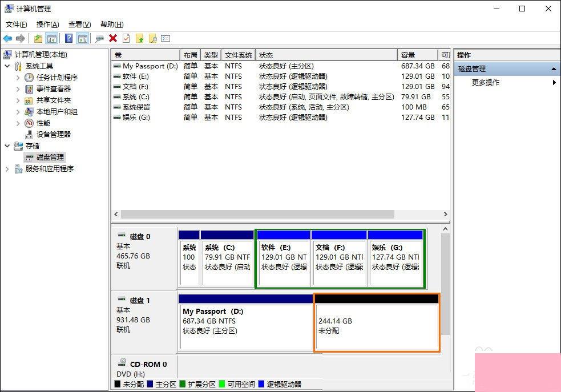Click the disk pane vertical scrollbar up arrow
561x392 pixels.
[x=446, y=229]
